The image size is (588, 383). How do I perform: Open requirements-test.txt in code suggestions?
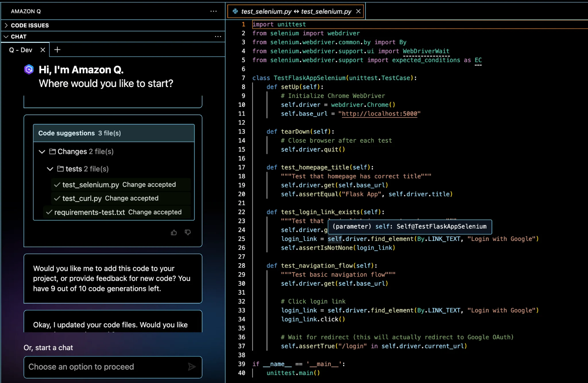point(89,212)
